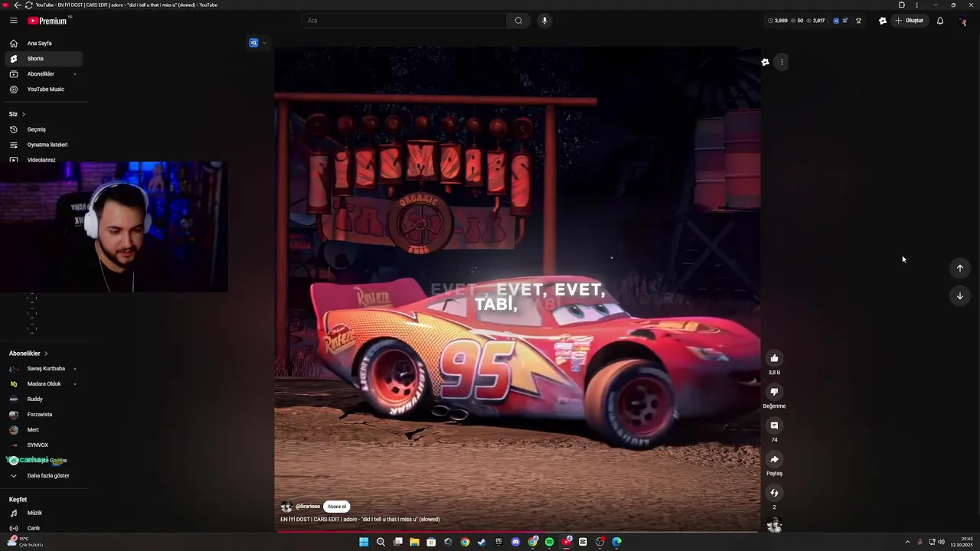Start voice search with microphone
This screenshot has width=980, height=551.
tap(544, 21)
